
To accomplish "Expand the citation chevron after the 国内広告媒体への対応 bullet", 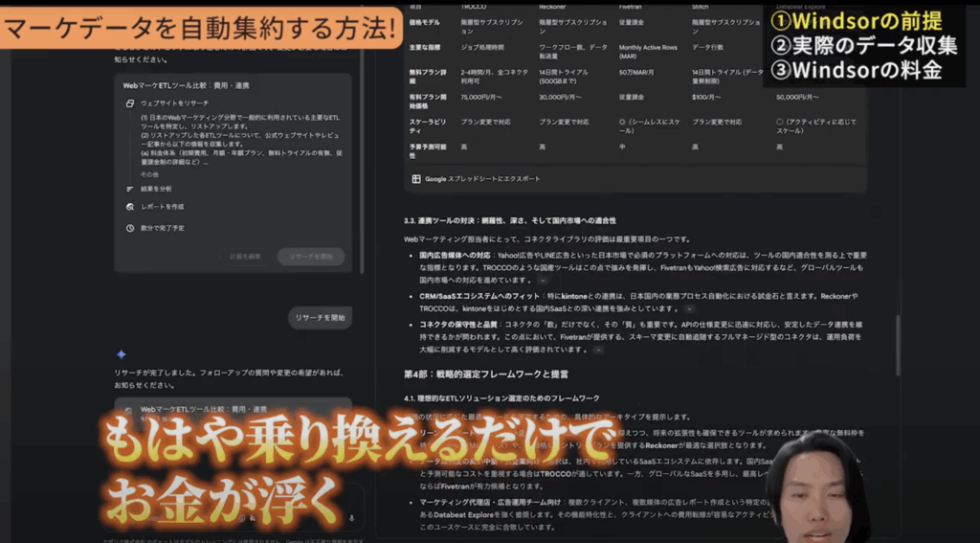I will pos(544,282).
